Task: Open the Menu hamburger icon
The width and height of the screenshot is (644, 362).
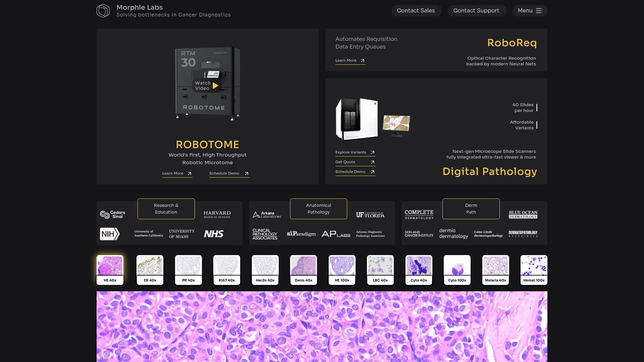Action: (539, 11)
